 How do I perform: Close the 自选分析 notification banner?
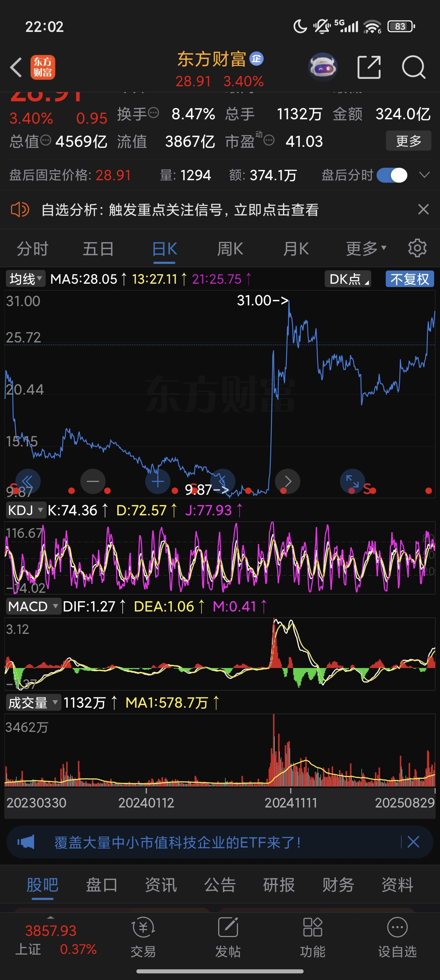(x=423, y=209)
